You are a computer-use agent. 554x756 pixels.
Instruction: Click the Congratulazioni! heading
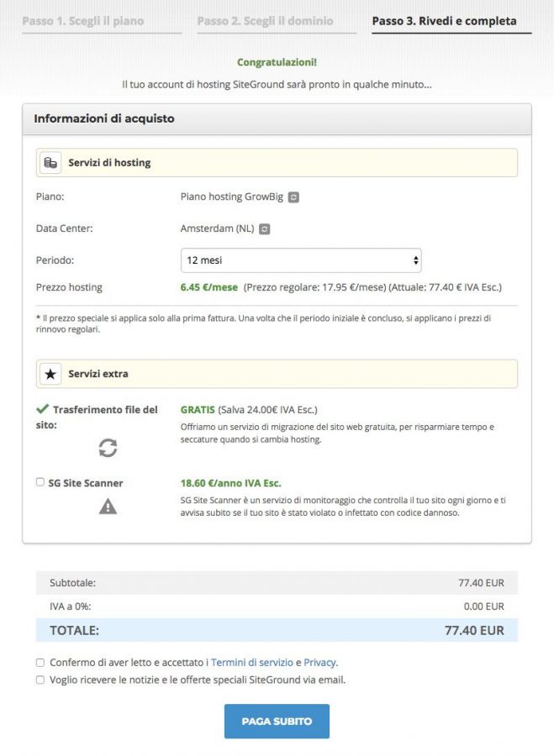coord(277,62)
